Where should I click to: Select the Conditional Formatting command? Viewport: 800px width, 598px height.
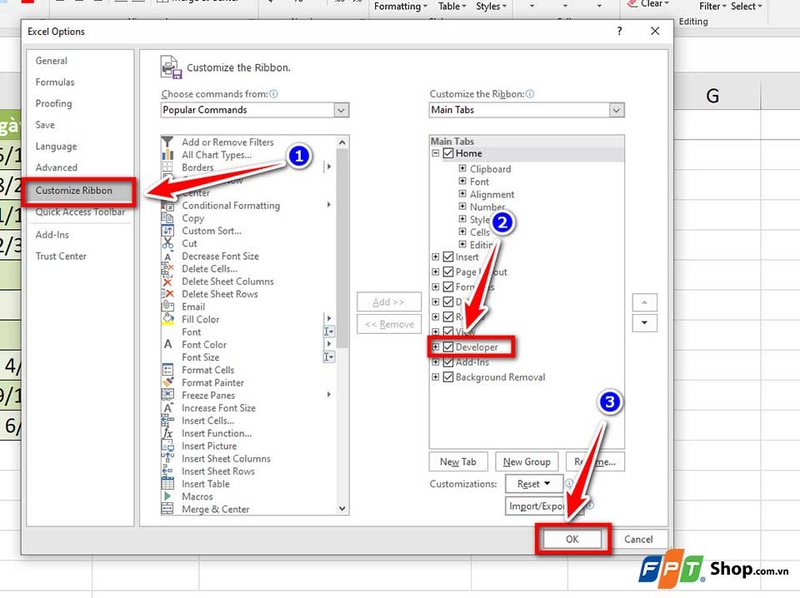(232, 205)
